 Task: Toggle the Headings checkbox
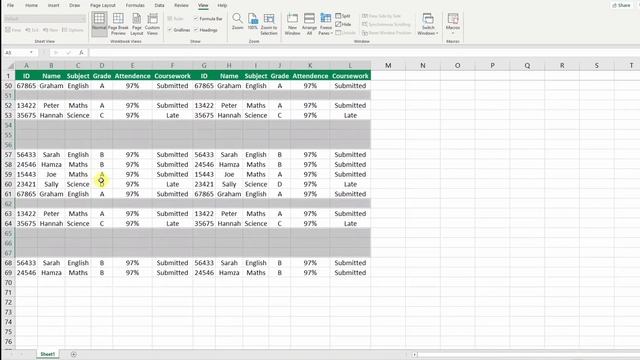[x=205, y=30]
